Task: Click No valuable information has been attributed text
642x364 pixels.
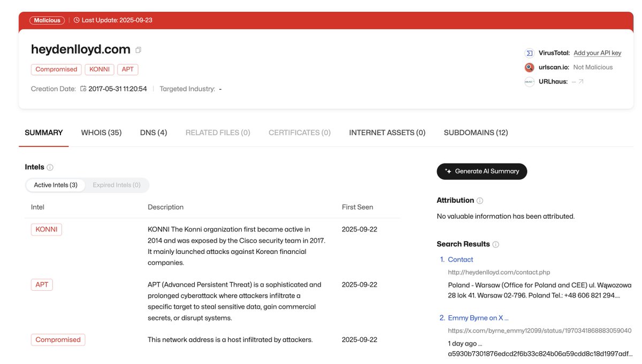Action: click(x=506, y=216)
